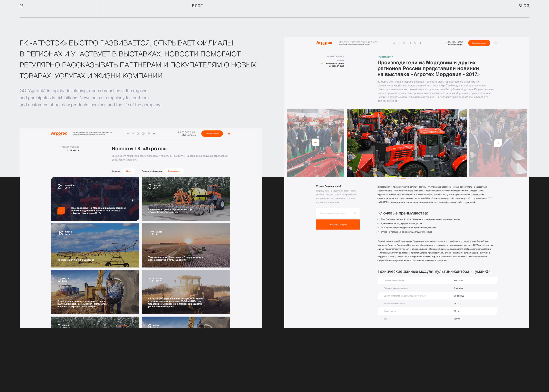549x392 pixels.
Task: Open YouTube icon in article page header
Action: 409,43
